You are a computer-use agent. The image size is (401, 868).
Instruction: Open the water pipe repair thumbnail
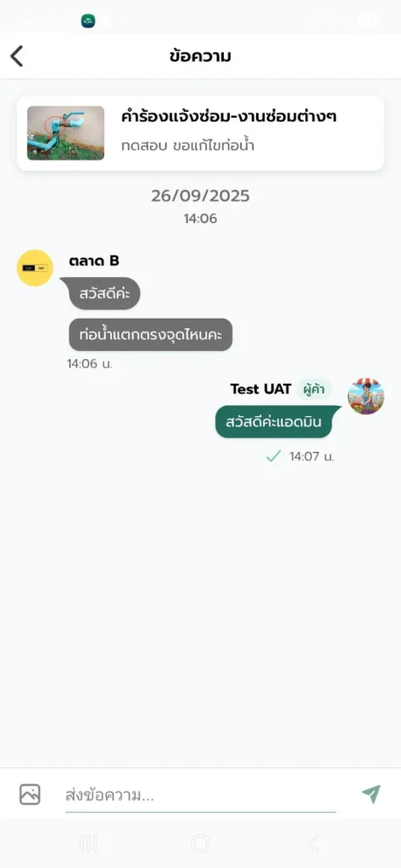[x=65, y=133]
